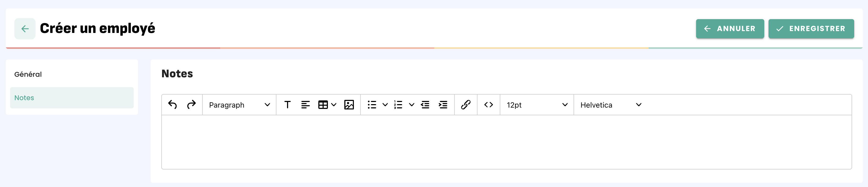Apply bullet list formatting
This screenshot has width=868, height=187.
372,105
